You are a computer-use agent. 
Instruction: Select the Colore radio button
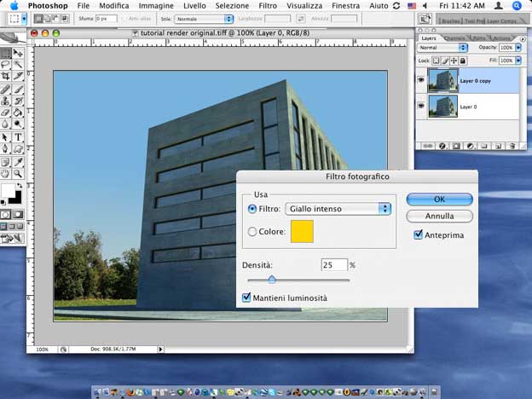click(252, 231)
